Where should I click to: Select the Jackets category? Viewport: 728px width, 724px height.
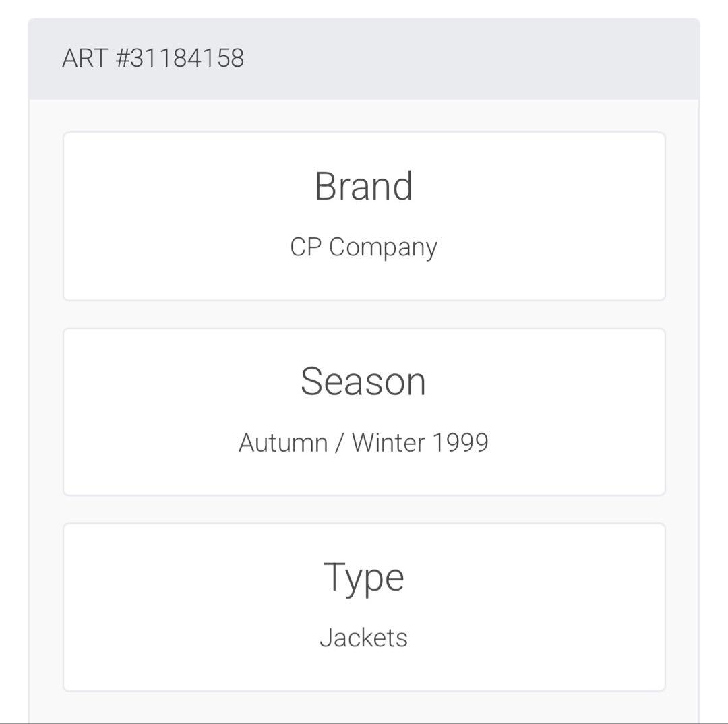click(364, 638)
